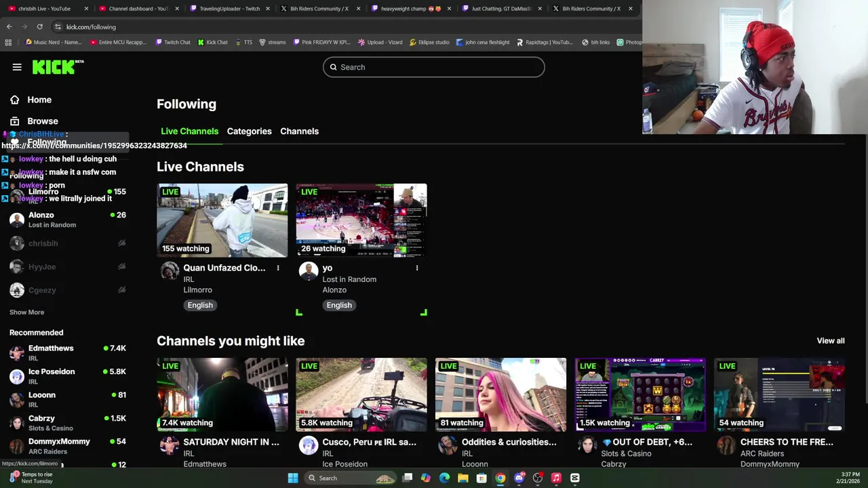The height and width of the screenshot is (488, 868).
Task: Go to Home in Kick sidebar
Action: click(x=39, y=100)
